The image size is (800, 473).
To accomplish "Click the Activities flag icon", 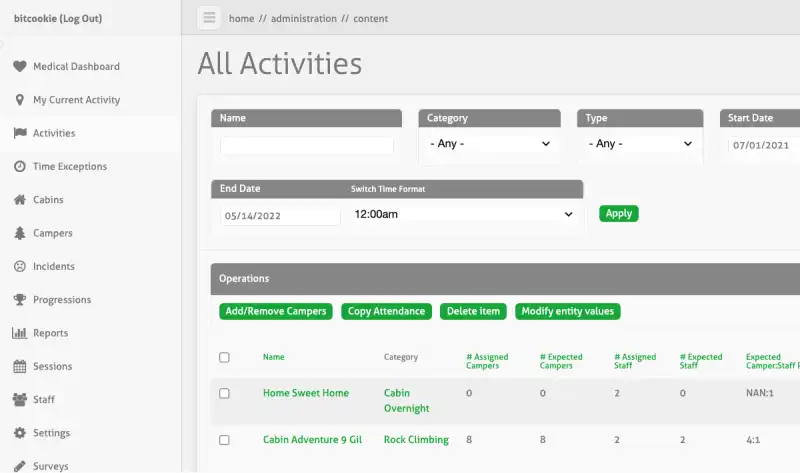I will pos(20,133).
